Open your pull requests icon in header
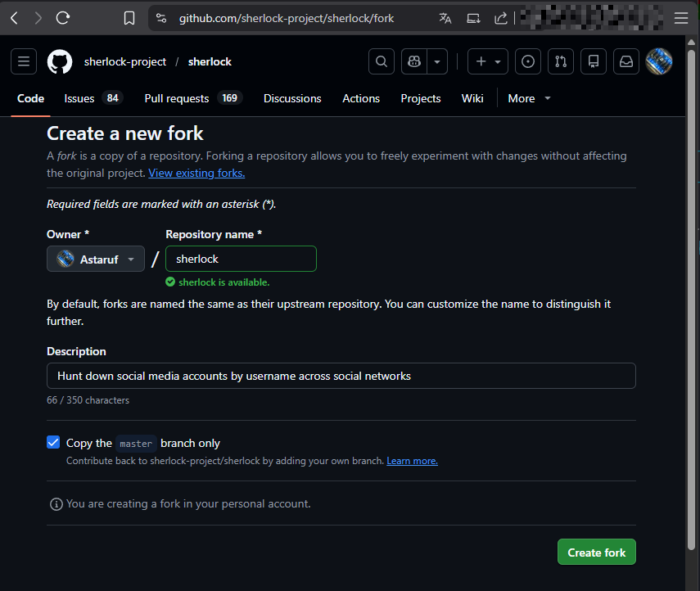This screenshot has width=700, height=591. coord(561,61)
